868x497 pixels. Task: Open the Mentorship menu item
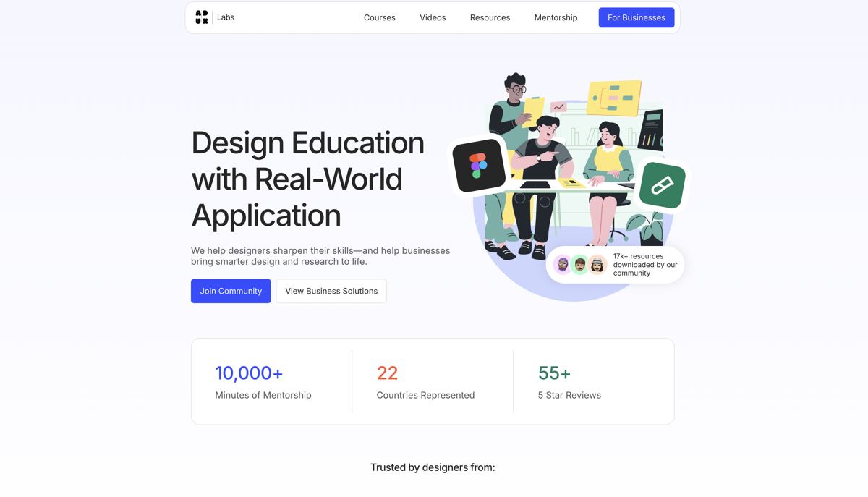coord(556,17)
